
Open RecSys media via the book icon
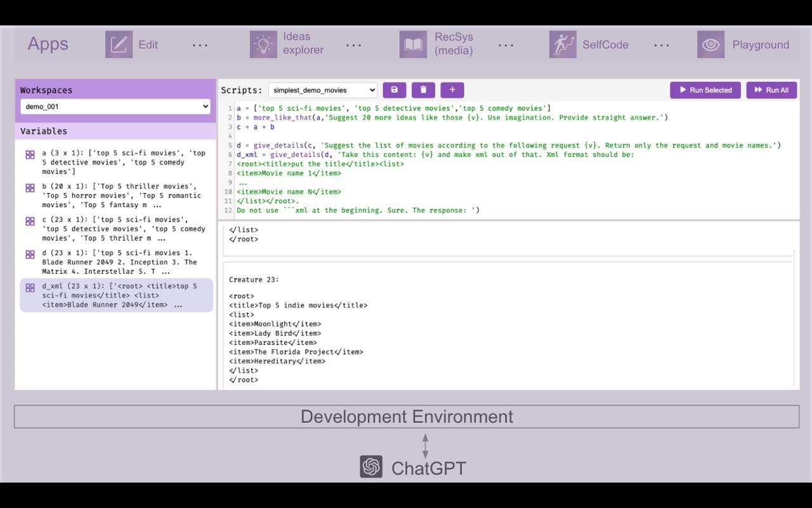click(x=413, y=44)
